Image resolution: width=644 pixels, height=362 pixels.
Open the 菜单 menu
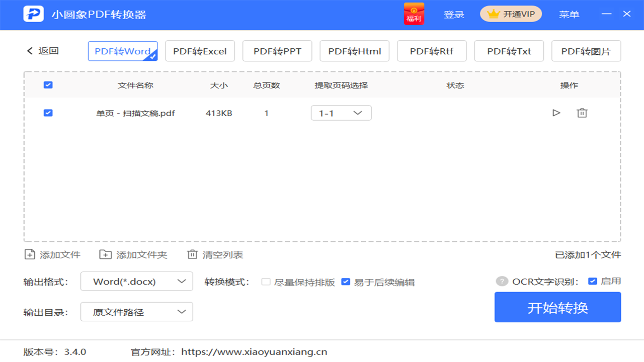(569, 14)
